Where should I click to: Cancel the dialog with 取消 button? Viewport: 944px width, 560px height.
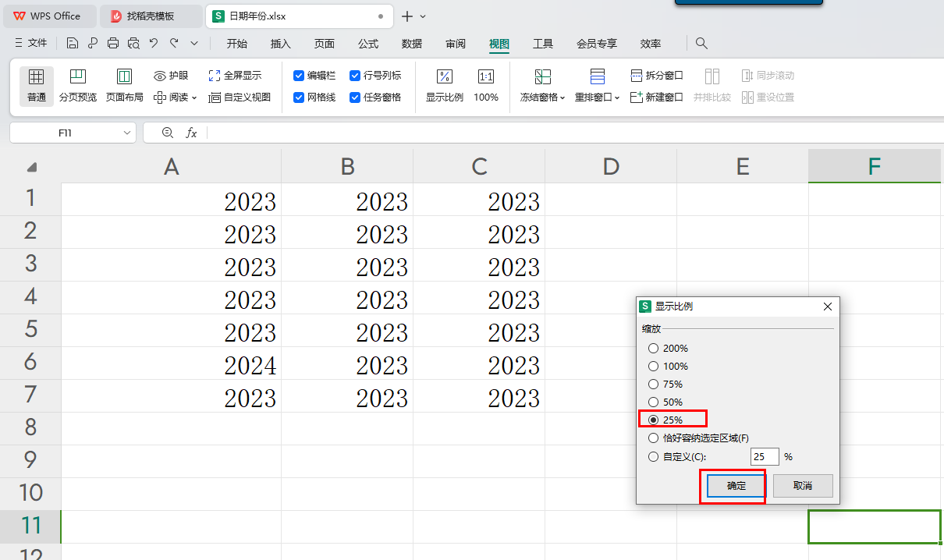point(803,486)
